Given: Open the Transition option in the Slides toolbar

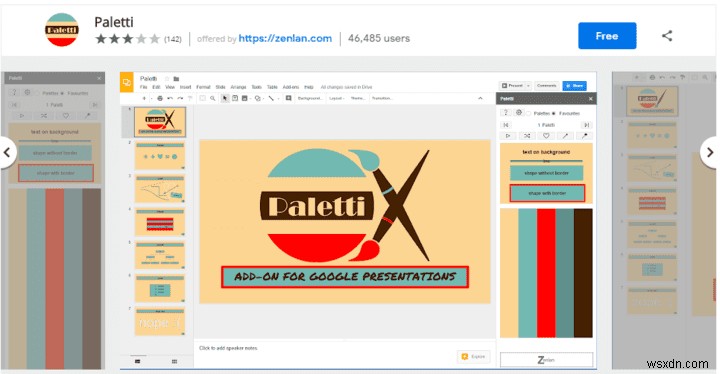Looking at the screenshot, I should click(382, 98).
